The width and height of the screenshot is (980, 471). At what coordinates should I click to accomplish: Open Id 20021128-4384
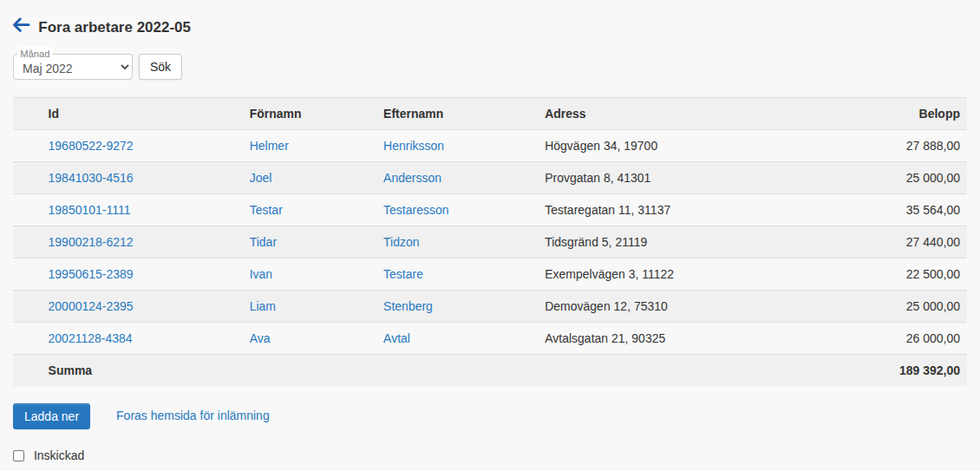[x=90, y=339]
